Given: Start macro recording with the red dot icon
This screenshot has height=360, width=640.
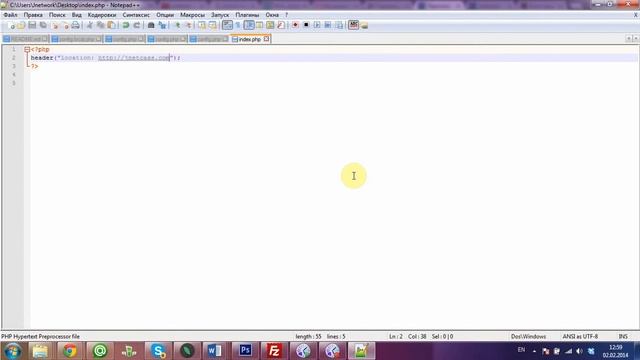Looking at the screenshot, I should point(295,25).
